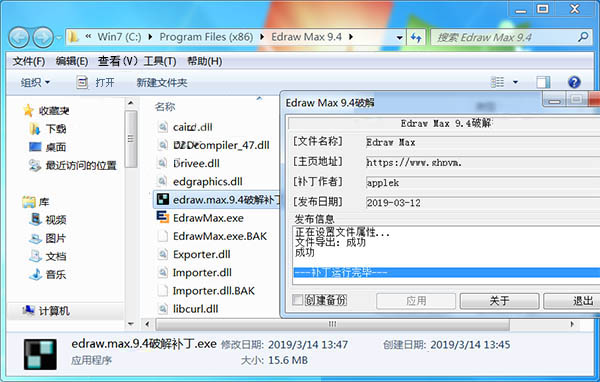Open the 工具(T) menu

[x=160, y=61]
